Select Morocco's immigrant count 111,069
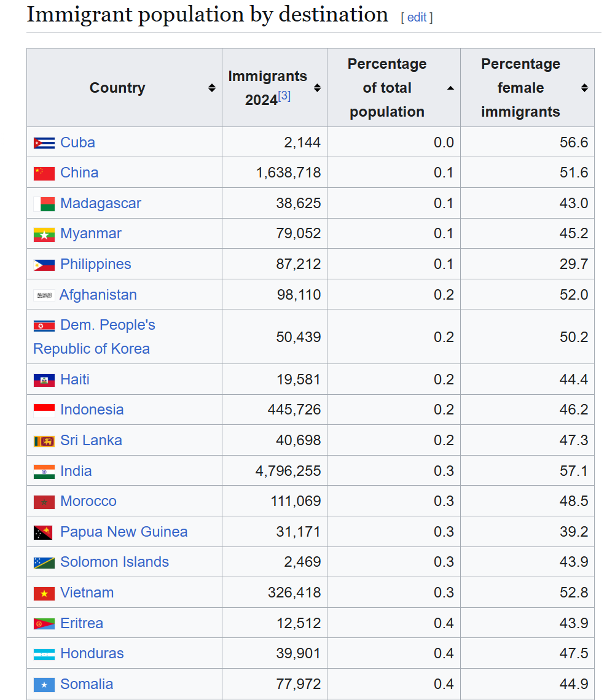This screenshot has width=607, height=700. click(296, 501)
